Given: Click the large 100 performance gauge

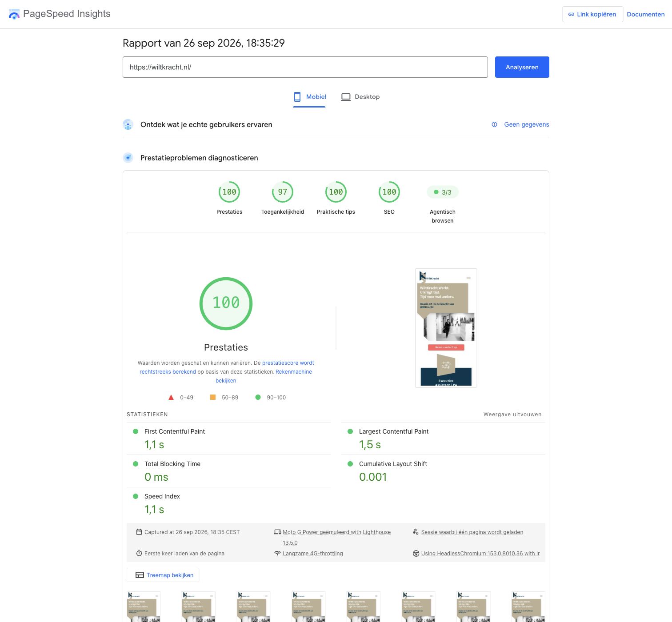Looking at the screenshot, I should pos(226,303).
